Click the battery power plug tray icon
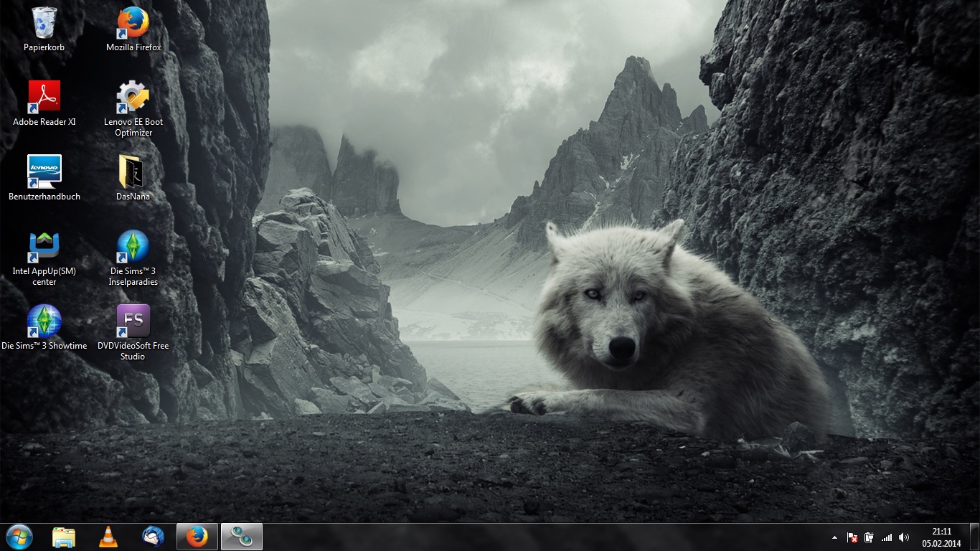Image resolution: width=980 pixels, height=551 pixels. coord(869,537)
